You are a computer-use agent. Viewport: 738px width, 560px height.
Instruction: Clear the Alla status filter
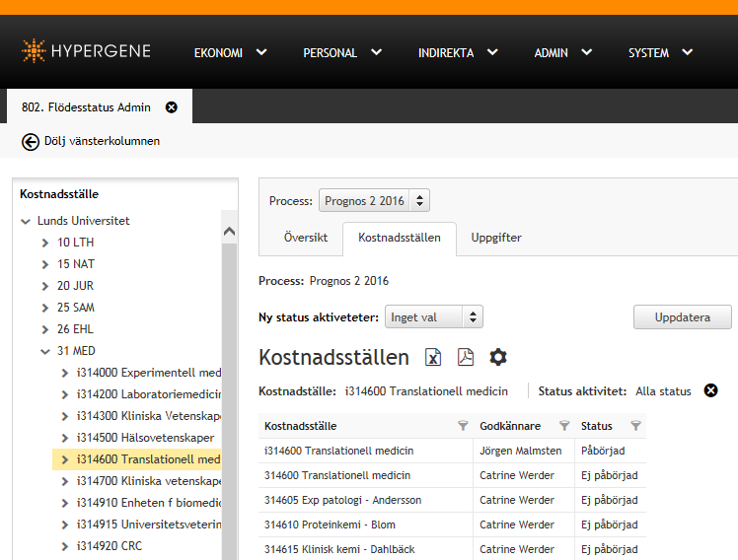point(710,390)
